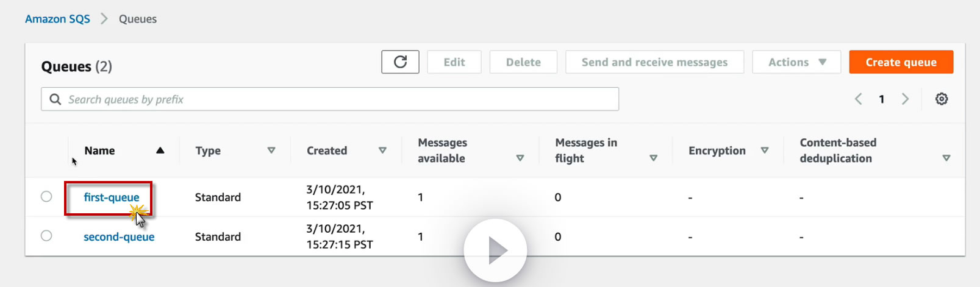Select the first-queue radio button
980x287 pixels.
(46, 196)
